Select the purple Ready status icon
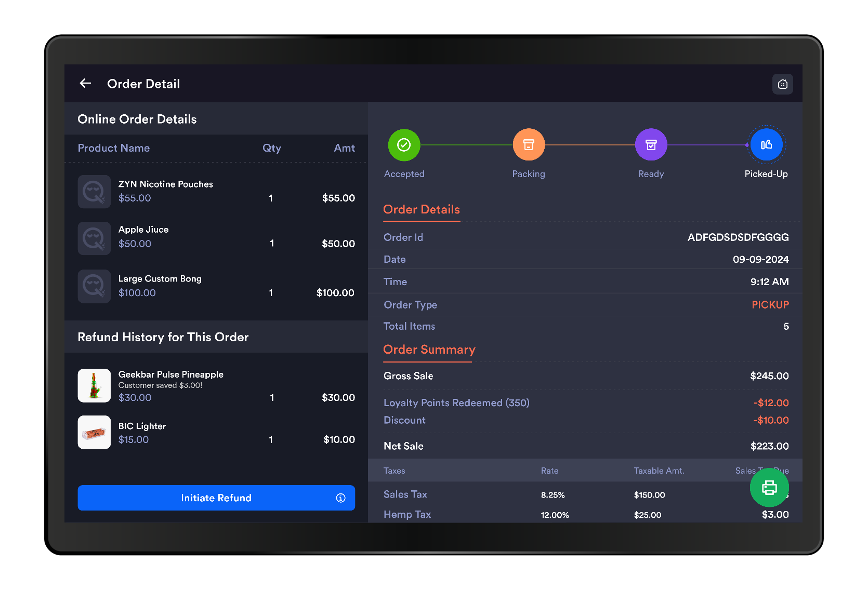 pyautogui.click(x=651, y=145)
